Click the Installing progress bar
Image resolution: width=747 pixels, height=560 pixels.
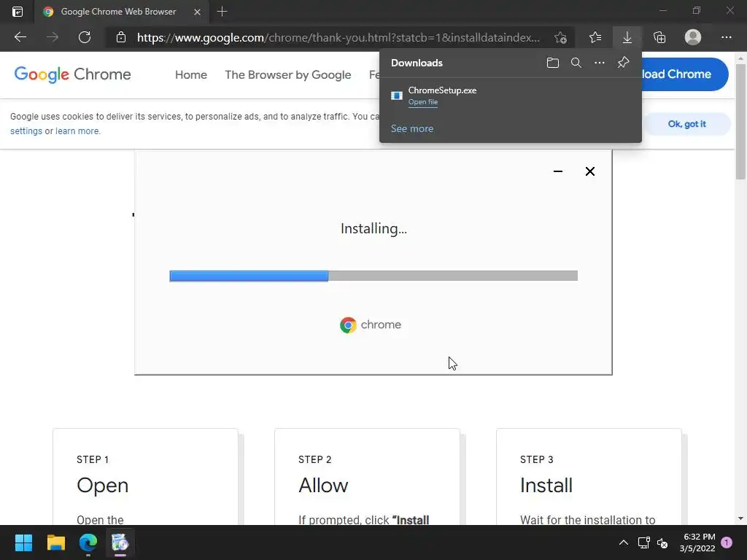pyautogui.click(x=373, y=276)
